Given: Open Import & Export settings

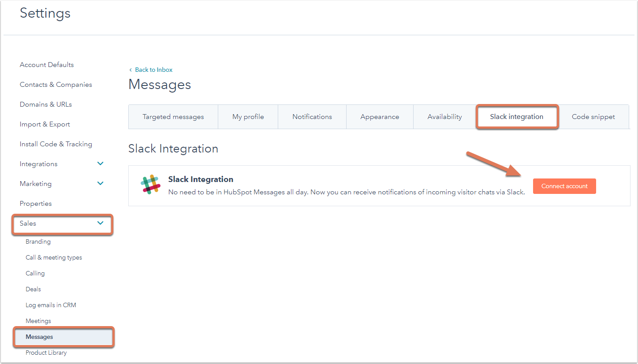Looking at the screenshot, I should pos(45,124).
